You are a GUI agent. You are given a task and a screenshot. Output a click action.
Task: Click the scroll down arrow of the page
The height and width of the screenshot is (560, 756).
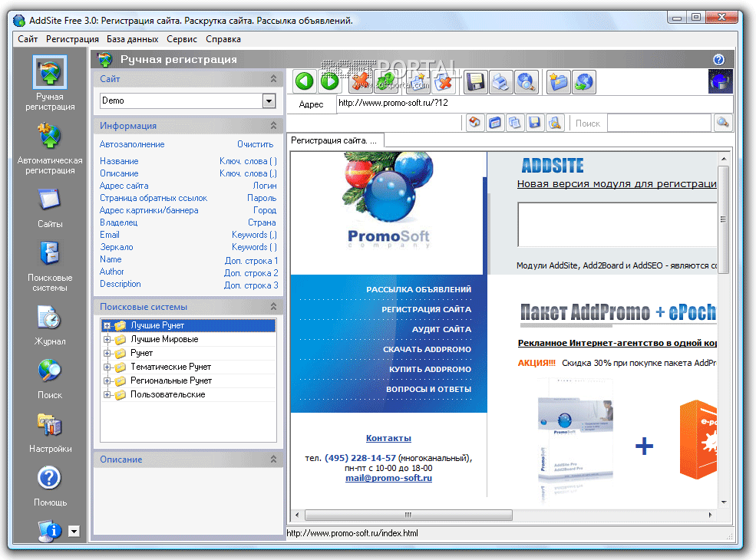pos(724,502)
